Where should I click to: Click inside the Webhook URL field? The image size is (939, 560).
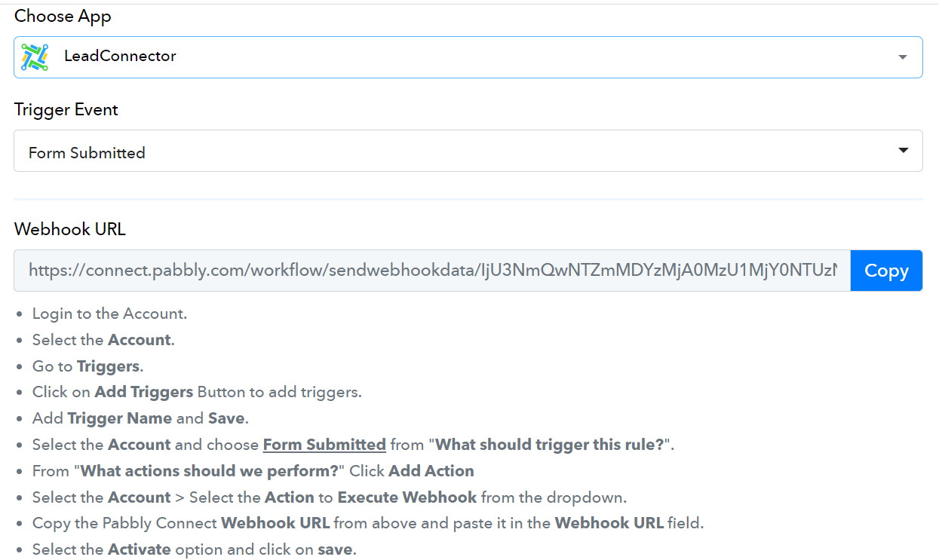pos(432,271)
